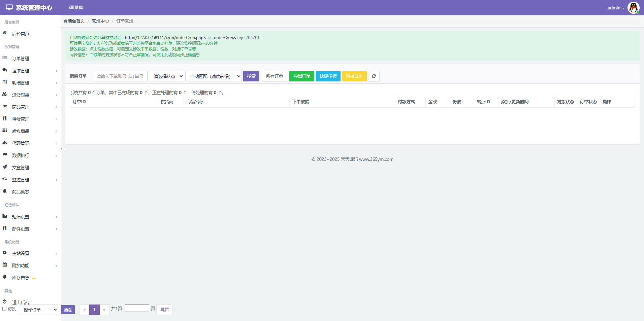Focus the order number search input field

120,76
